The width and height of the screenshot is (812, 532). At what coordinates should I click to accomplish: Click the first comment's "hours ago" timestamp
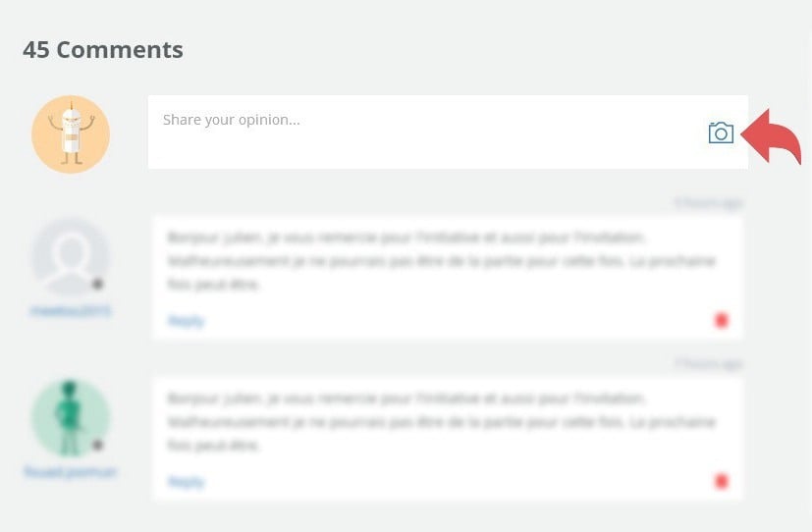coord(707,203)
